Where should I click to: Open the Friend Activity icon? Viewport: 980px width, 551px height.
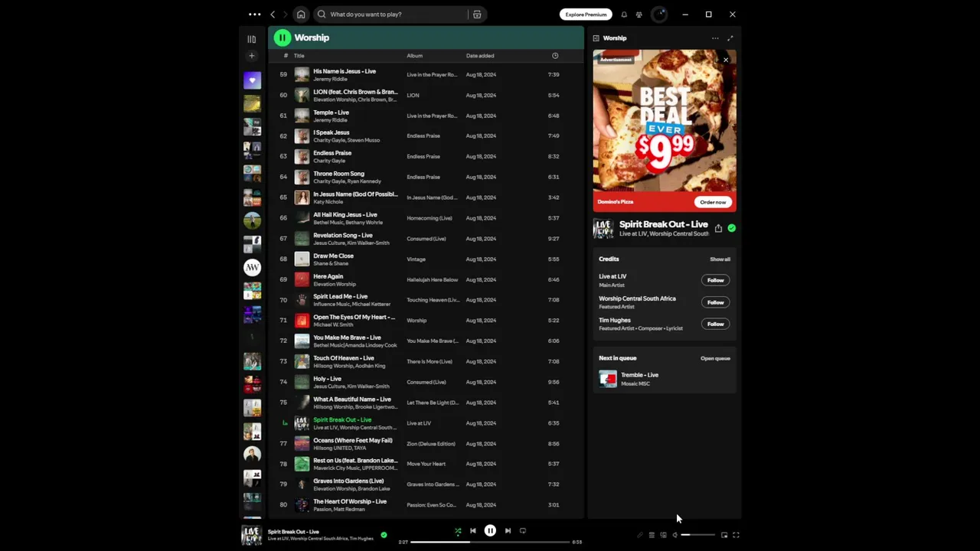coord(639,14)
